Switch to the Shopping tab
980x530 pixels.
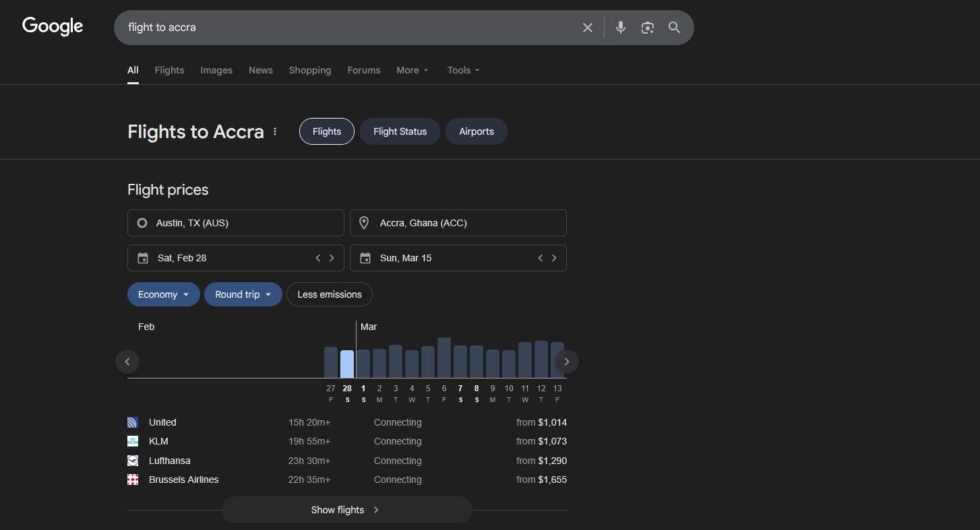coord(310,70)
